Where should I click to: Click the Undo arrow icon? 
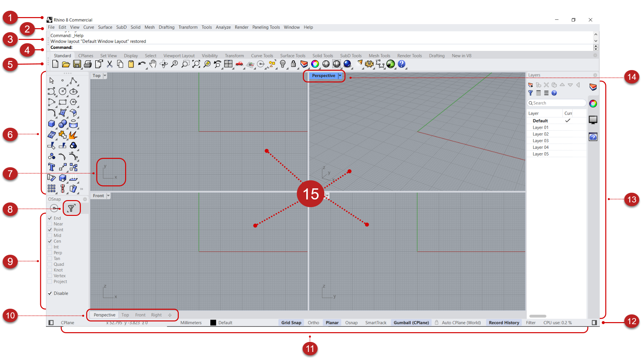click(x=142, y=64)
